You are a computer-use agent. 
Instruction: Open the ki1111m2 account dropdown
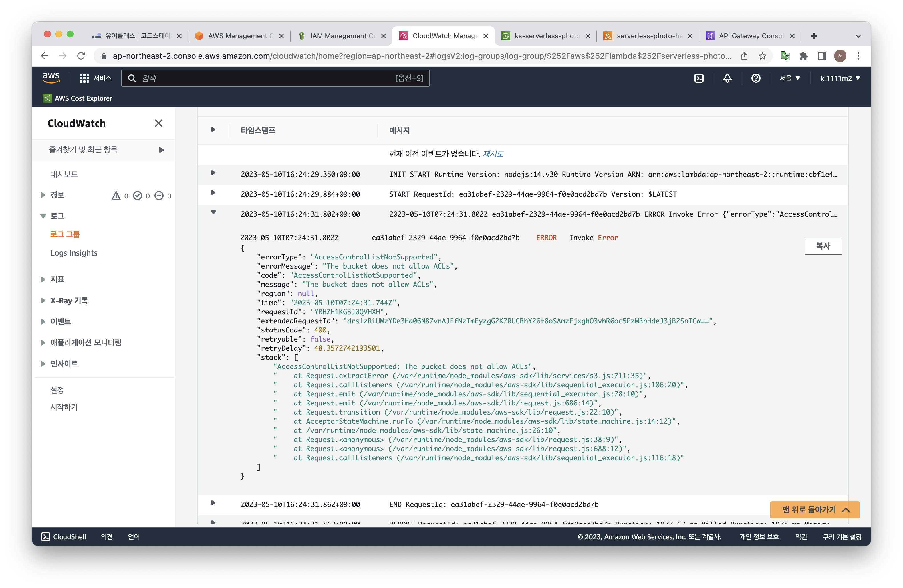tap(840, 78)
